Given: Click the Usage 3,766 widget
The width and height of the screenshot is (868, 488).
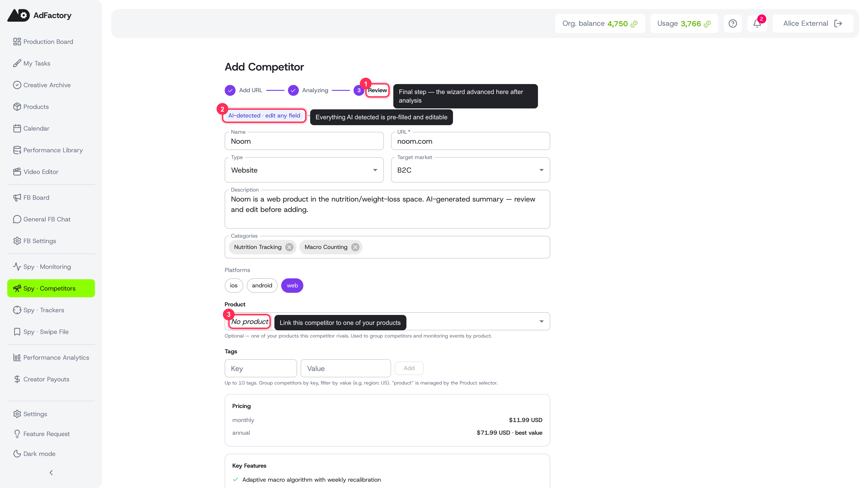Looking at the screenshot, I should [684, 23].
